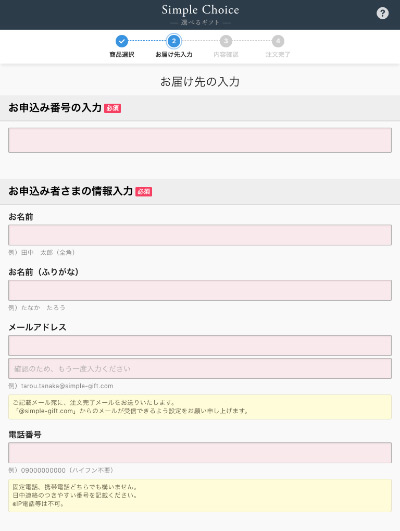Focus the email confirmation input field
The height and width of the screenshot is (531, 400).
(x=200, y=368)
